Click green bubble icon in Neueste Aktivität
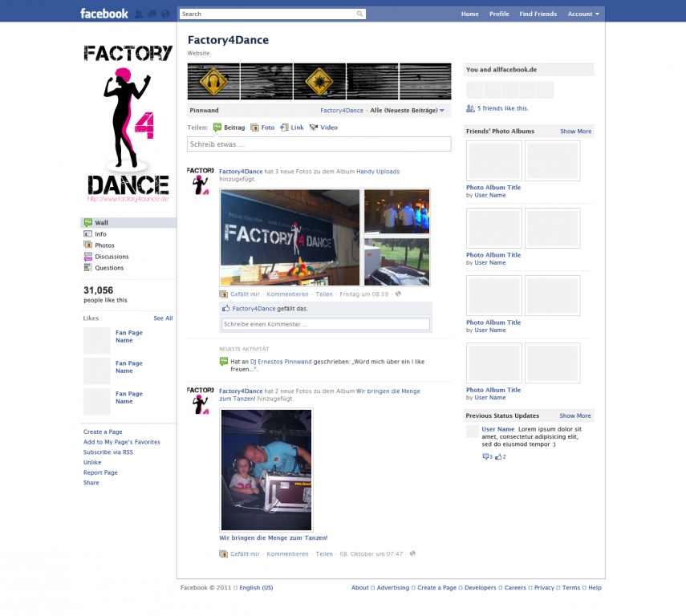 (x=224, y=362)
